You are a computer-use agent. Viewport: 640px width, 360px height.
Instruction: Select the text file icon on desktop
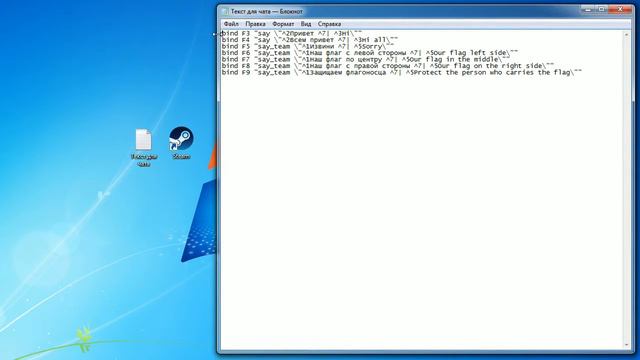tap(144, 147)
